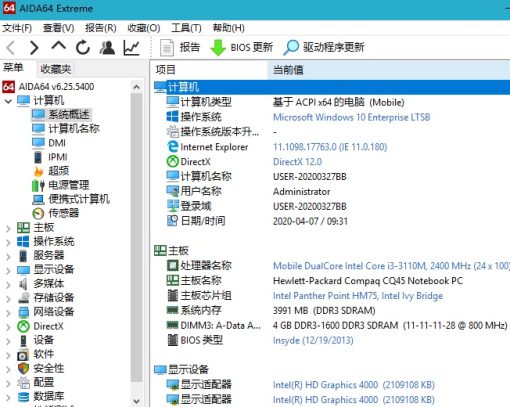Expand the 主板 tree node
This screenshot has height=407, width=510.
(8, 228)
